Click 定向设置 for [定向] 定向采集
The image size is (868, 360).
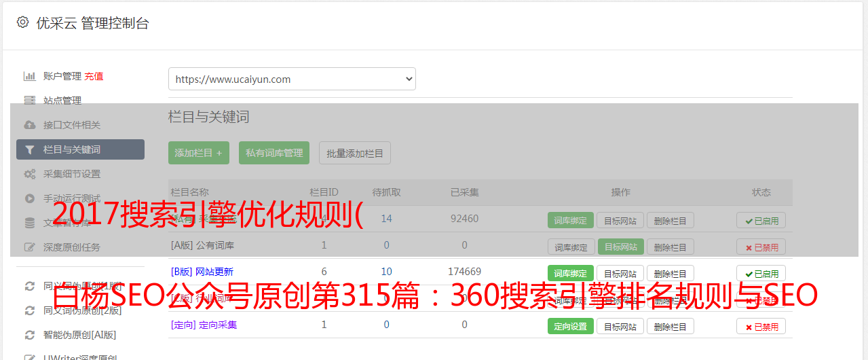[571, 326]
